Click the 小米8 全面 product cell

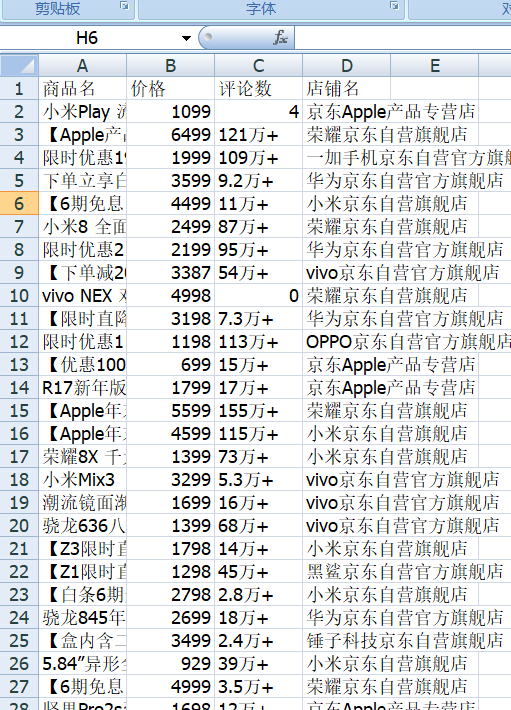tap(82, 226)
